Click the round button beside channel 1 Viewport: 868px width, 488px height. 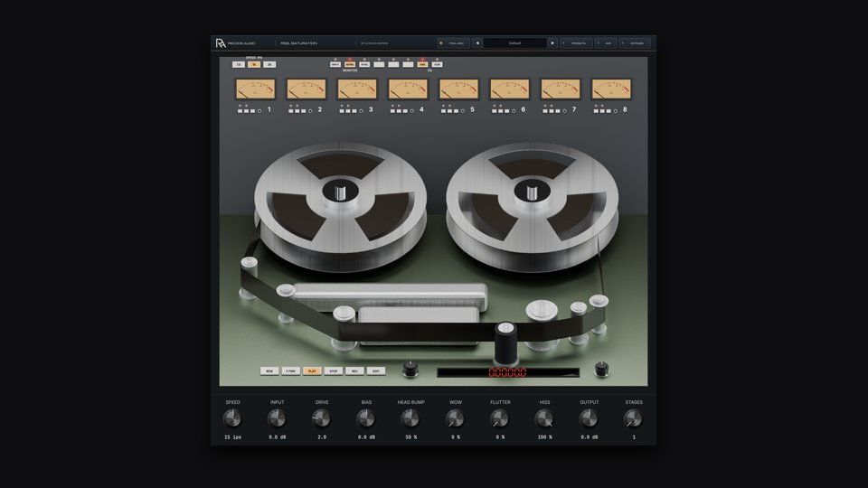(259, 111)
